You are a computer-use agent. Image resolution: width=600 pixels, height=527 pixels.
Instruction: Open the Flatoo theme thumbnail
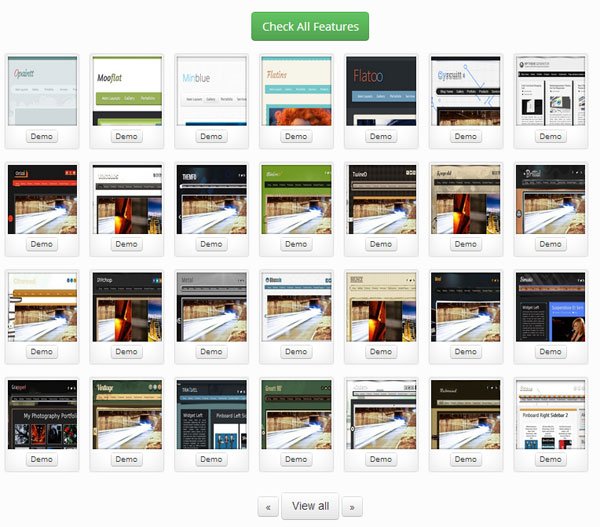pos(381,91)
